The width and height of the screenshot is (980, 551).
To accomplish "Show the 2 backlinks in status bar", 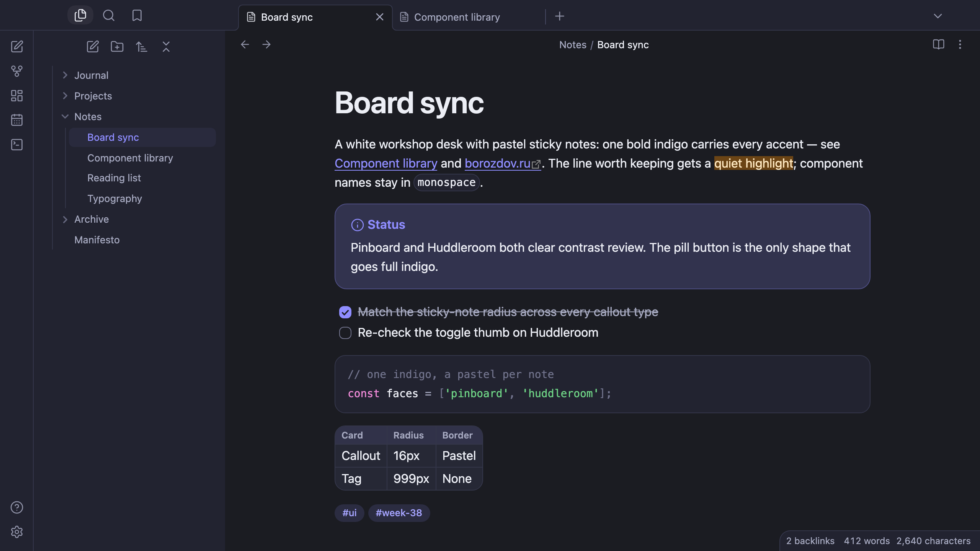I will pyautogui.click(x=810, y=541).
